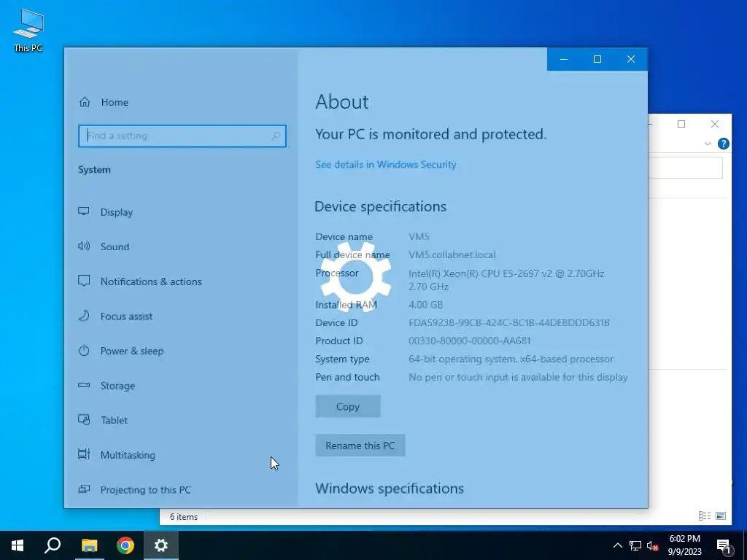Open File Explorer from the taskbar

point(89,545)
